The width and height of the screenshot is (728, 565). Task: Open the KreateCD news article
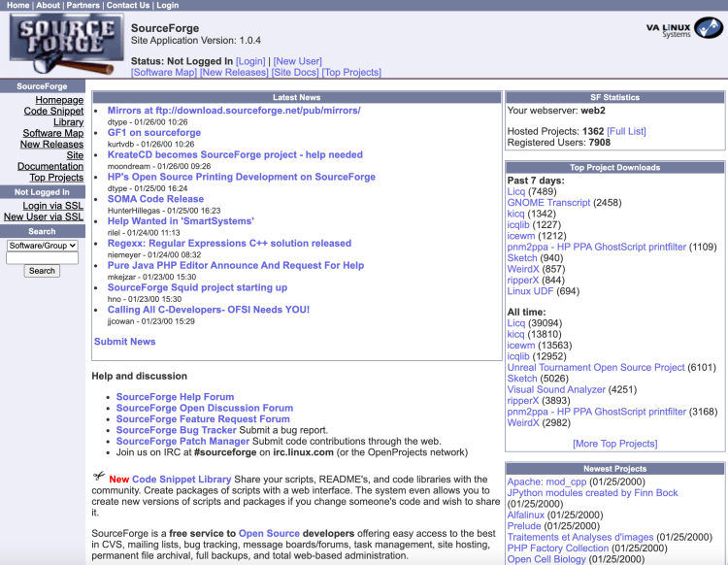pyautogui.click(x=235, y=154)
